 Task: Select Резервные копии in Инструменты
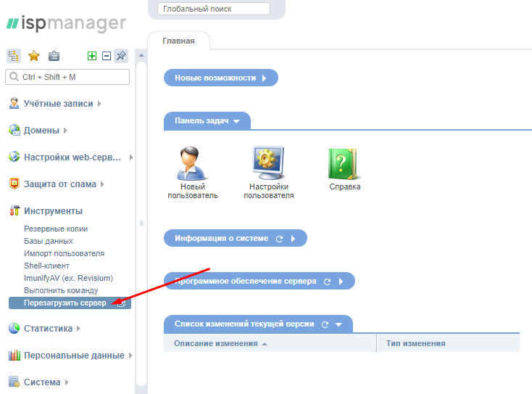pos(56,229)
